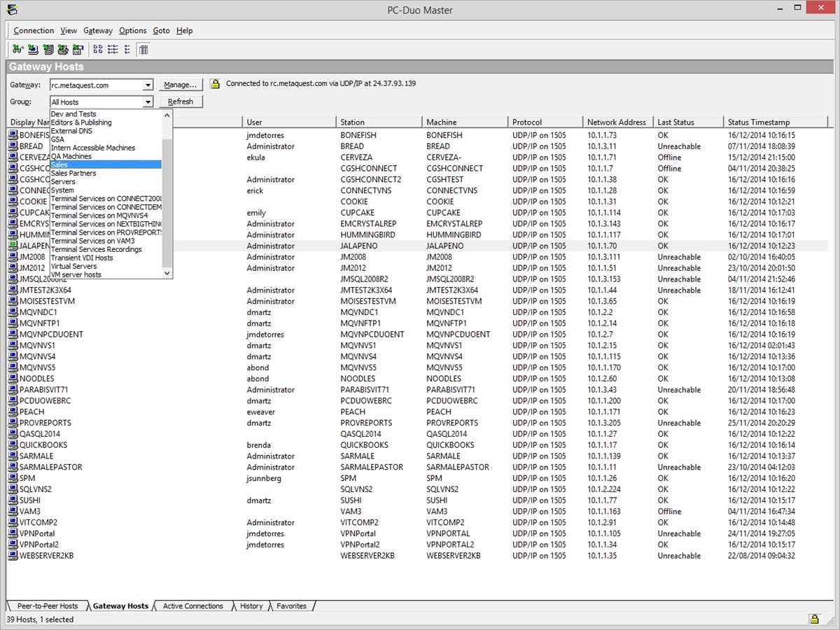Switch to the Active Connections tab

click(x=192, y=606)
